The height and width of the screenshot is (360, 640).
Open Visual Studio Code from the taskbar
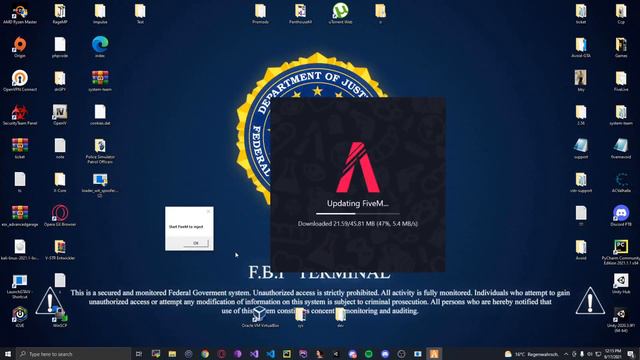(x=270, y=353)
